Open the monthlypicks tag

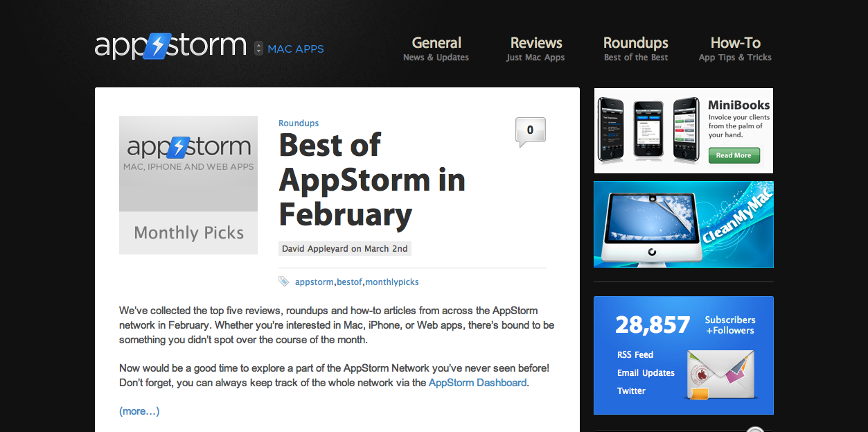(x=392, y=282)
